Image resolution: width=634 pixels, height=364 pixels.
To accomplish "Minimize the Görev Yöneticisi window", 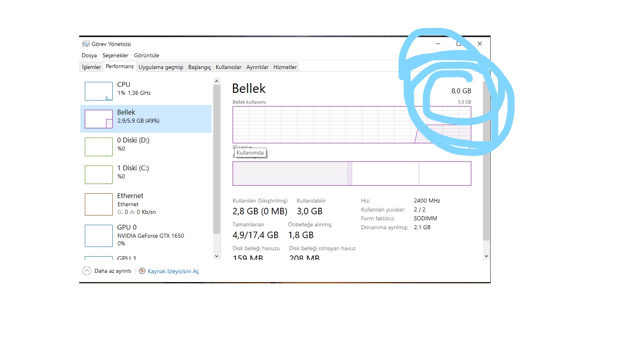I will [438, 44].
